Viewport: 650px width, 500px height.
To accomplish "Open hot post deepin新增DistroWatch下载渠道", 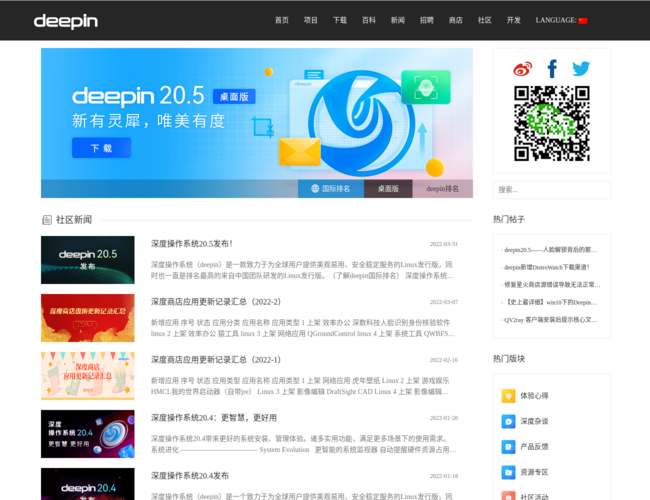I will (x=546, y=267).
